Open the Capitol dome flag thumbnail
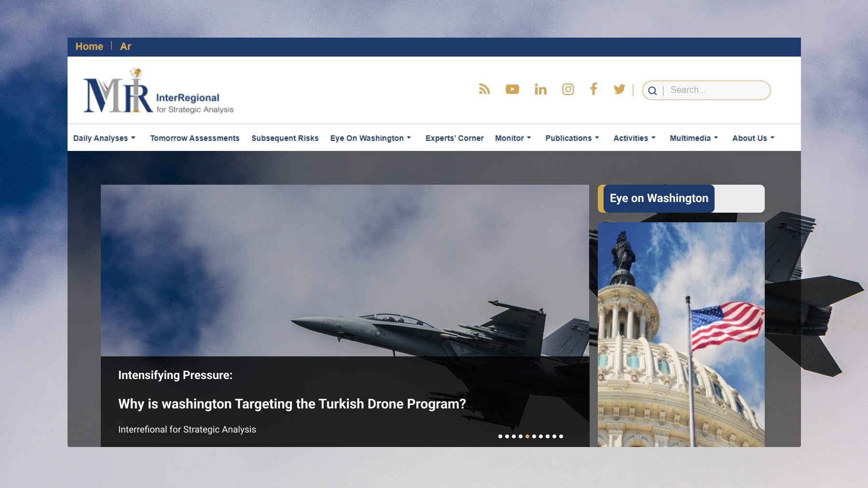868x488 pixels. coord(681,334)
